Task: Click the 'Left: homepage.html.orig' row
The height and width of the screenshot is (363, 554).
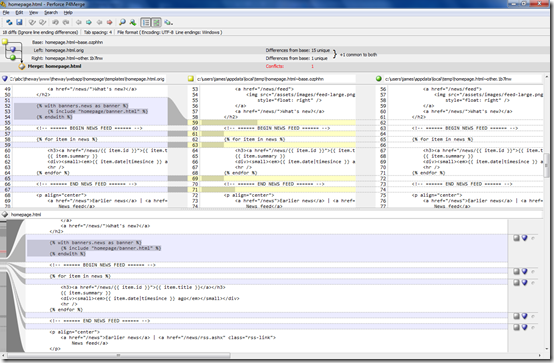Action: click(59, 50)
